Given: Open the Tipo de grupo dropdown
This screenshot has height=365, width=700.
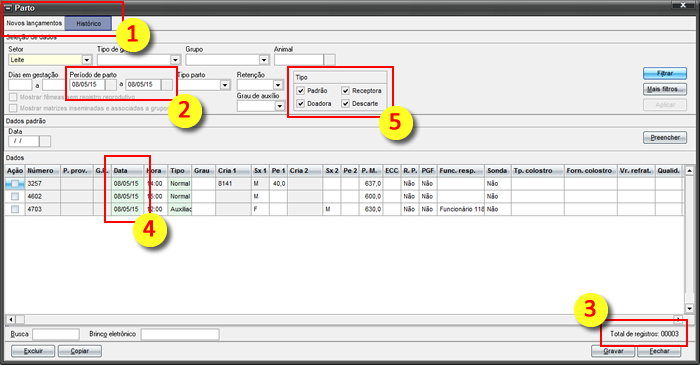Looking at the screenshot, I should pyautogui.click(x=175, y=60).
